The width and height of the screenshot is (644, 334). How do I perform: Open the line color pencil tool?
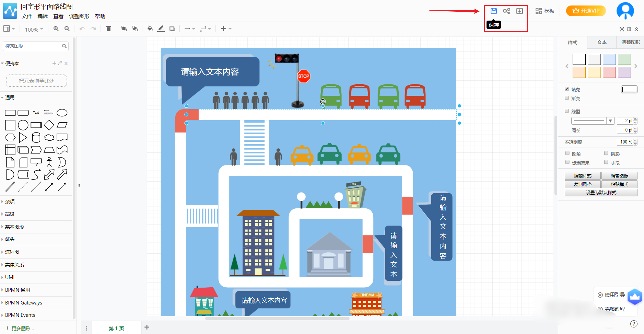click(161, 29)
